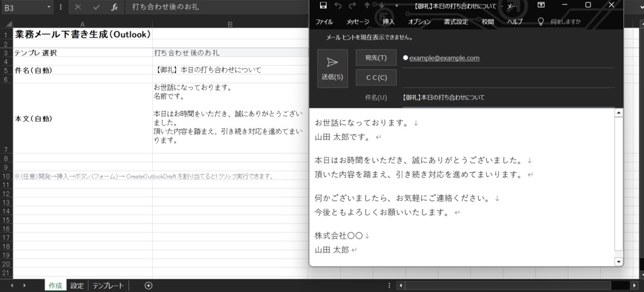This screenshot has width=644, height=292.
Task: Switch to the 設定 sheet tab
Action: [x=77, y=286]
